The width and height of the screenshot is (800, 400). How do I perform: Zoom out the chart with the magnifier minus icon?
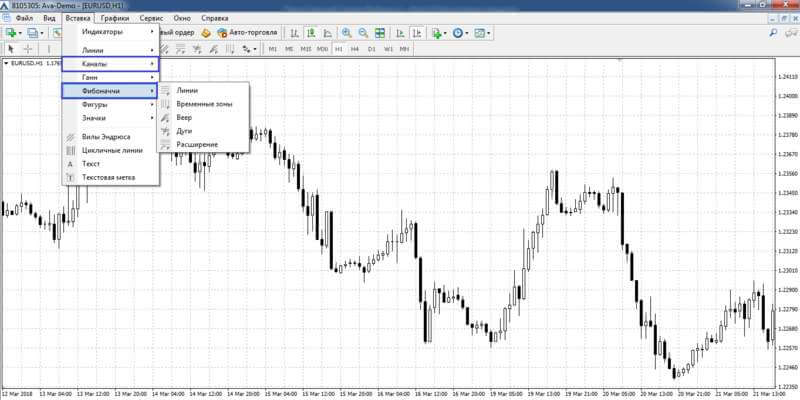pyautogui.click(x=363, y=33)
